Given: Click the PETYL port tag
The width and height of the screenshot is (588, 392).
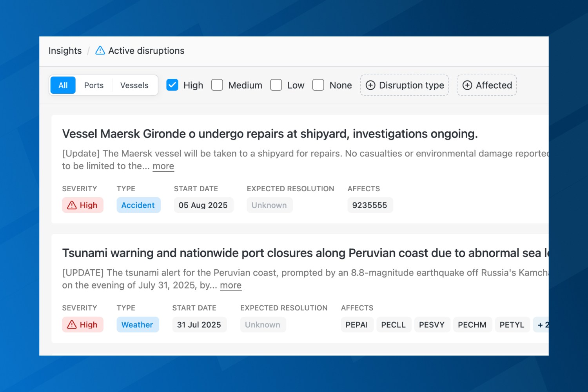Looking at the screenshot, I should 512,325.
